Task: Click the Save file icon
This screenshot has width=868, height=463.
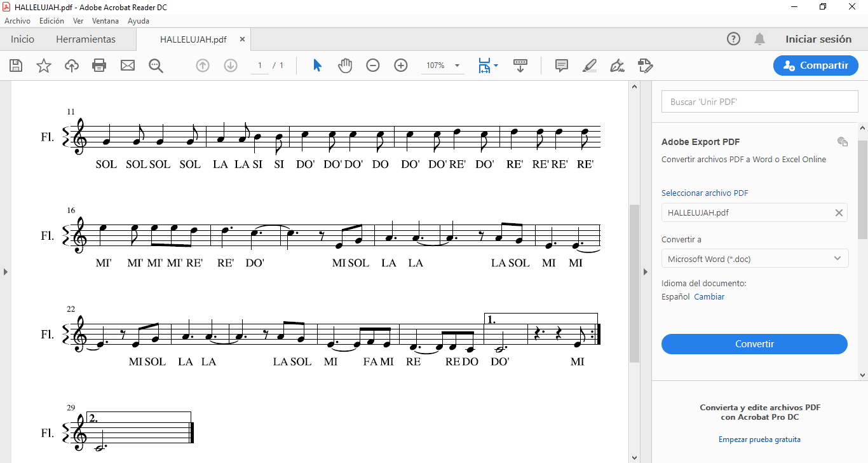Action: tap(16, 66)
